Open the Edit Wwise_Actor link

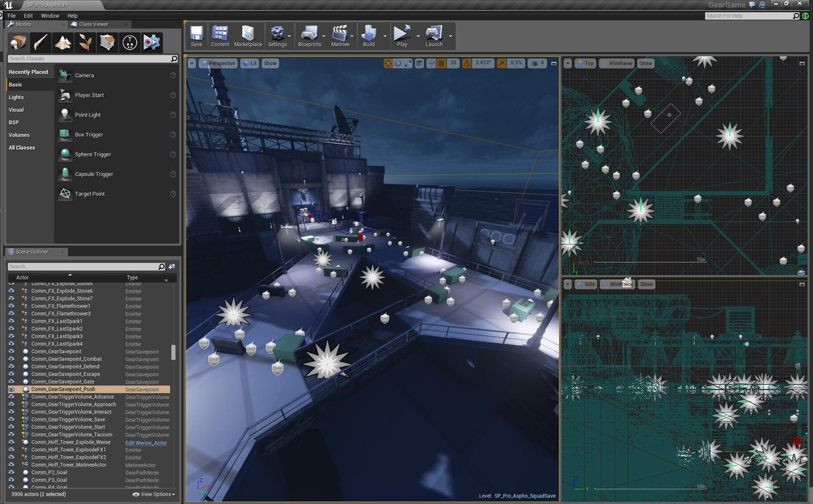pos(146,442)
